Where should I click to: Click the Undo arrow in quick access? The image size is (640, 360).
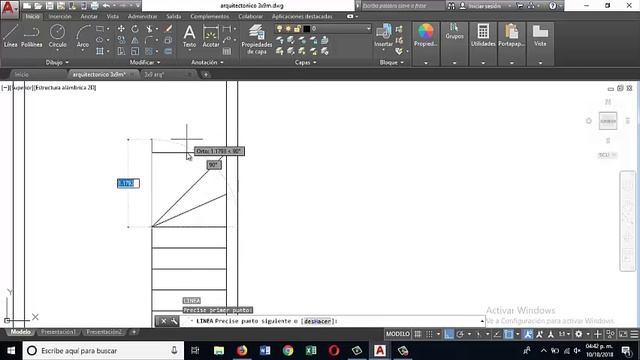tap(106, 6)
